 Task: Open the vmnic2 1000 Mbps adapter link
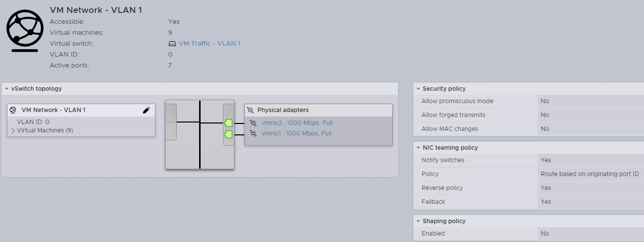pyautogui.click(x=297, y=123)
